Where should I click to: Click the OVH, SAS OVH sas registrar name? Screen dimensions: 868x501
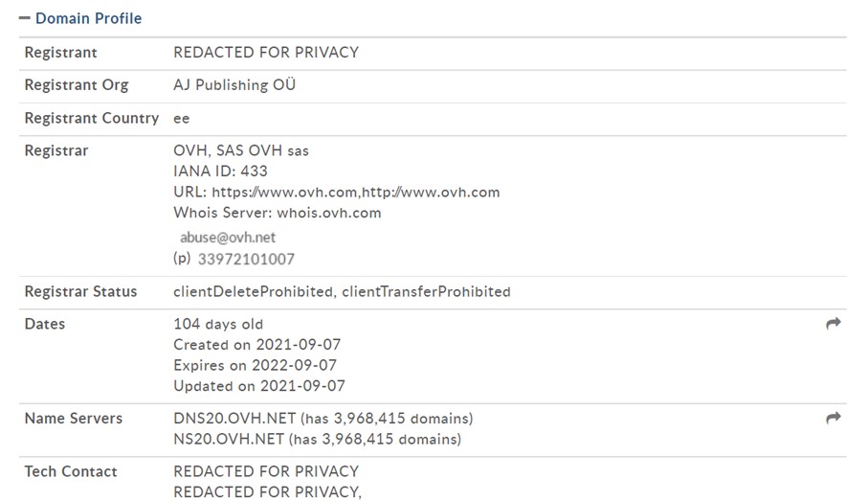pyautogui.click(x=241, y=151)
